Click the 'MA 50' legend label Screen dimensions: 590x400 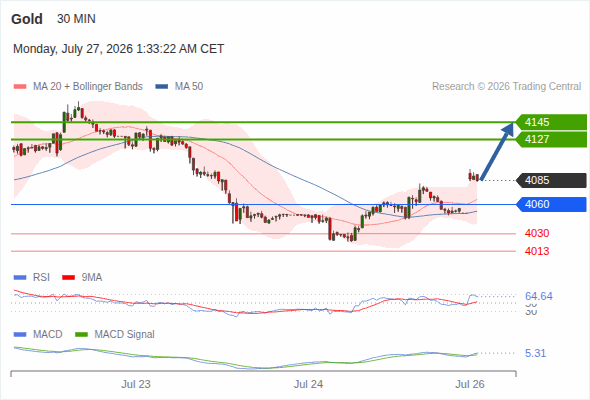[189, 87]
